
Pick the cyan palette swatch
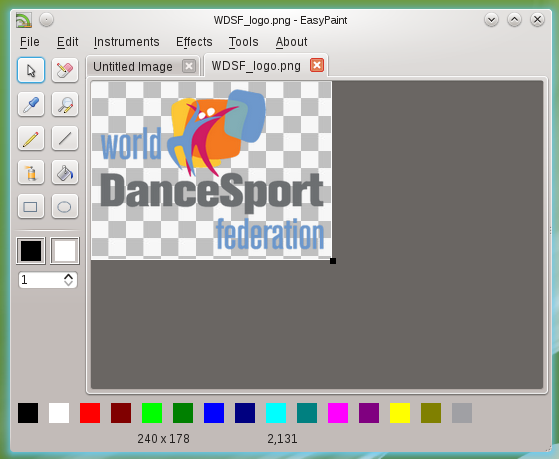(276, 413)
